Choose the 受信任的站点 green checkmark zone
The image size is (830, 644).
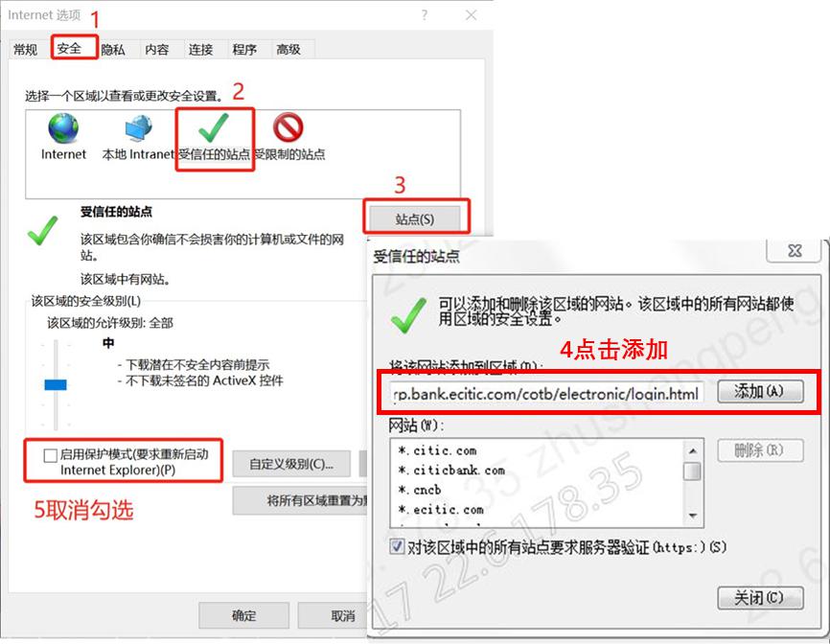pos(214,128)
